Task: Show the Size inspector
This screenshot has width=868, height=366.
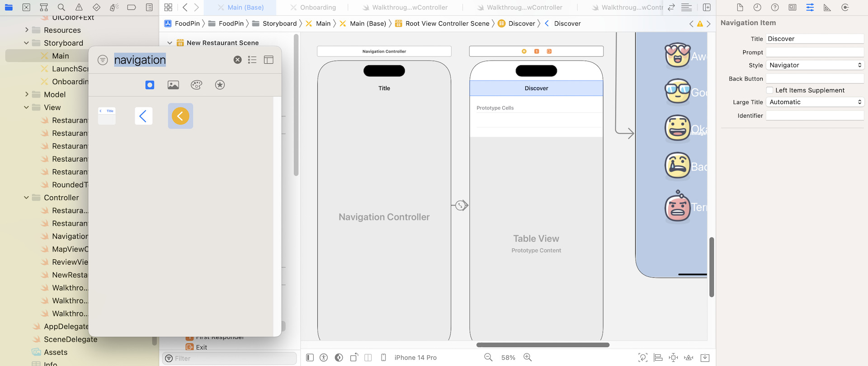Action: tap(827, 7)
